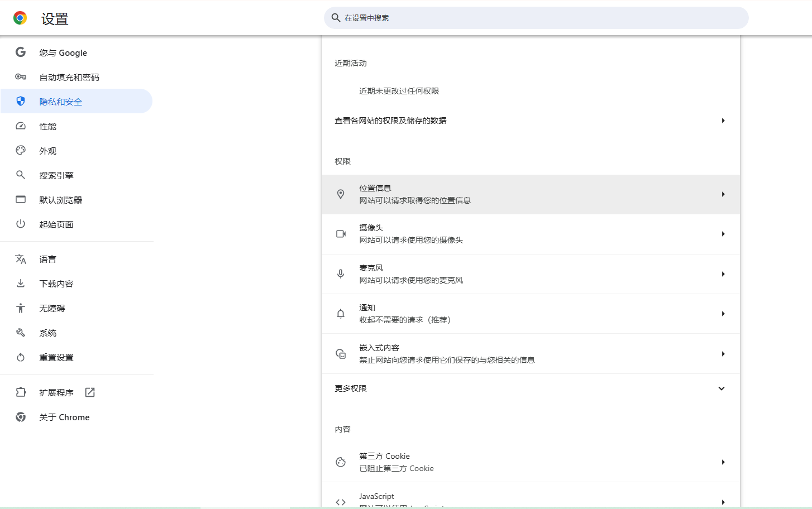
Task: Open 麦克风 permission settings
Action: tap(531, 274)
